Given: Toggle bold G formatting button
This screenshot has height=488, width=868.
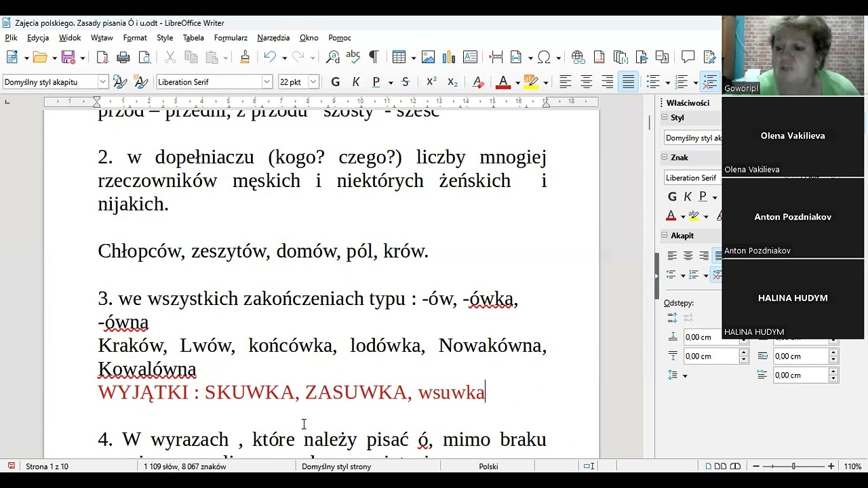Looking at the screenshot, I should (335, 82).
